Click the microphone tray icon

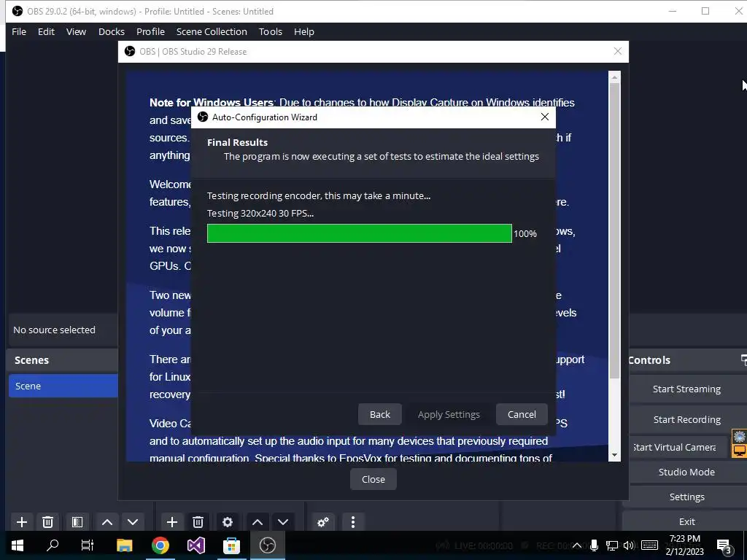[594, 545]
